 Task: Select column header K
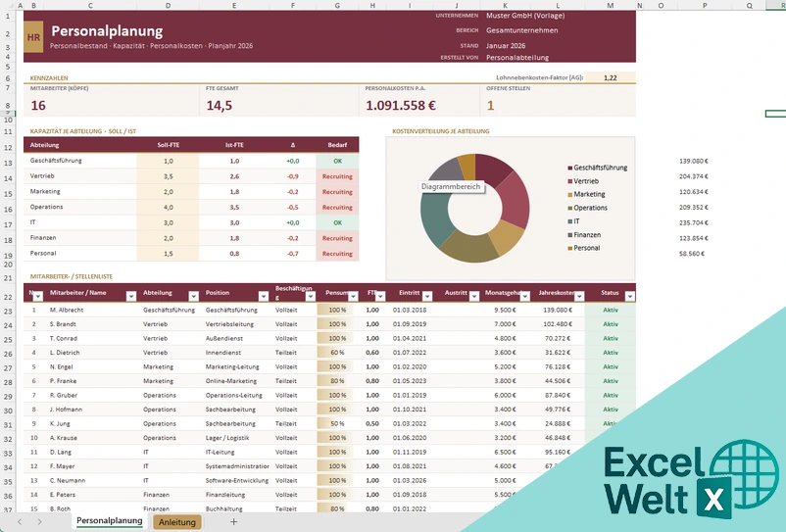506,6
